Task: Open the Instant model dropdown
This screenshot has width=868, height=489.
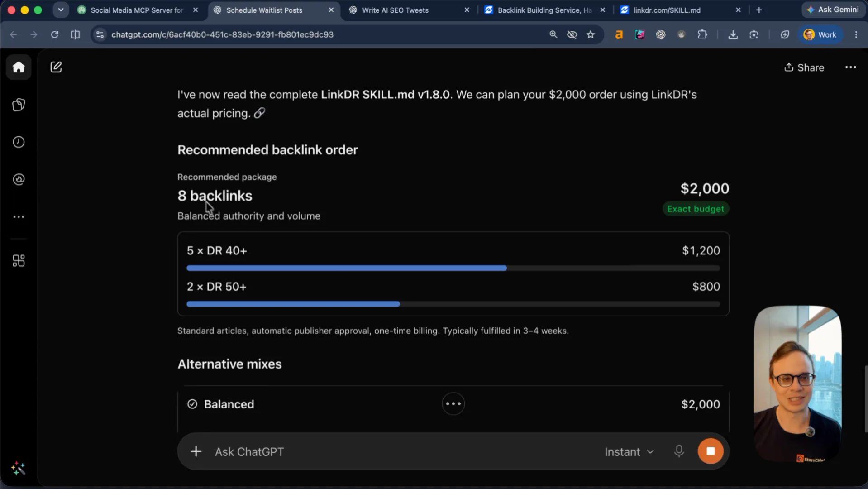Action: [629, 452]
